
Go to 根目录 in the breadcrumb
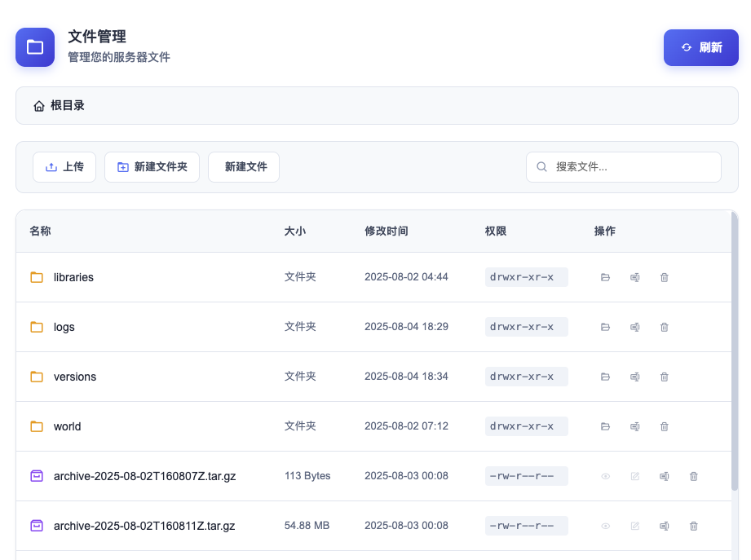point(68,106)
